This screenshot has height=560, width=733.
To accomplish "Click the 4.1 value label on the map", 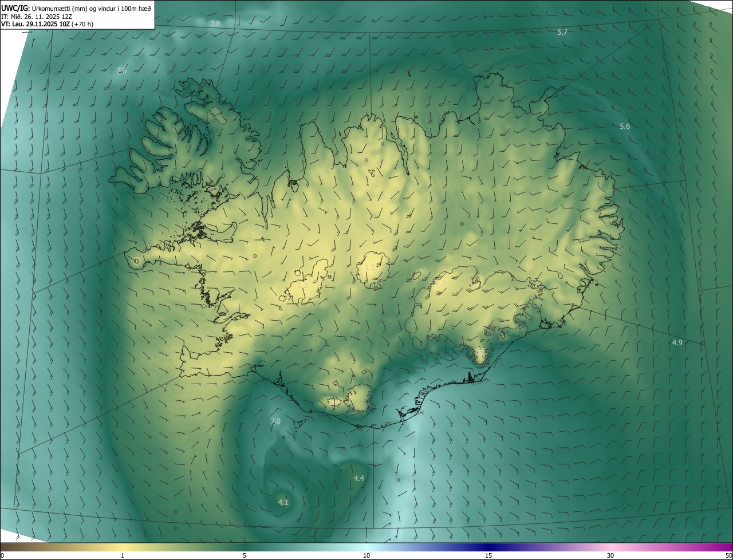I will point(283,502).
